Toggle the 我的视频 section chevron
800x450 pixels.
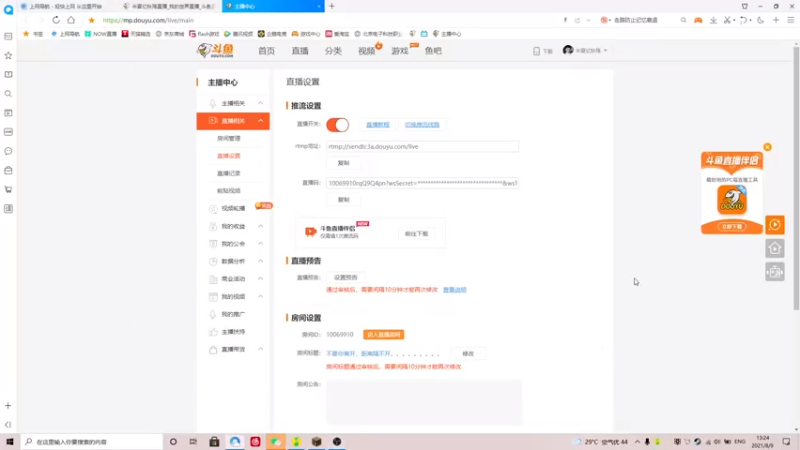tap(260, 296)
